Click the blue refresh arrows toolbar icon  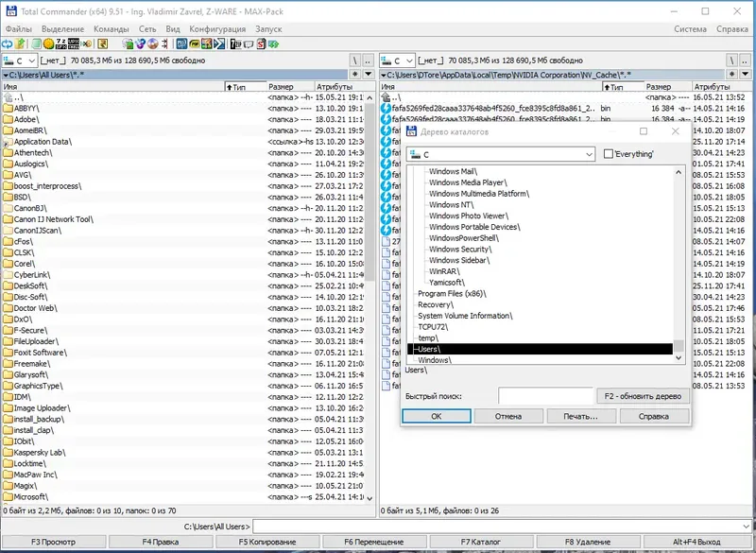pyautogui.click(x=7, y=43)
